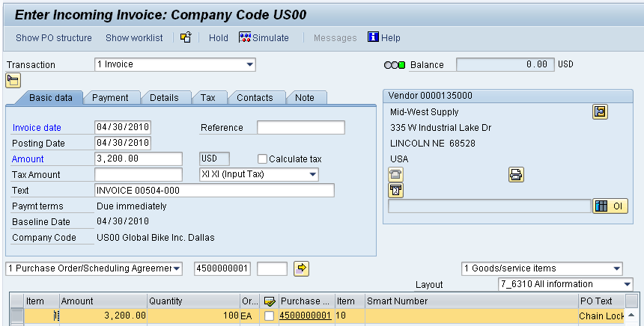The image size is (644, 326).
Task: Click the Posting Date field
Action: click(123, 143)
